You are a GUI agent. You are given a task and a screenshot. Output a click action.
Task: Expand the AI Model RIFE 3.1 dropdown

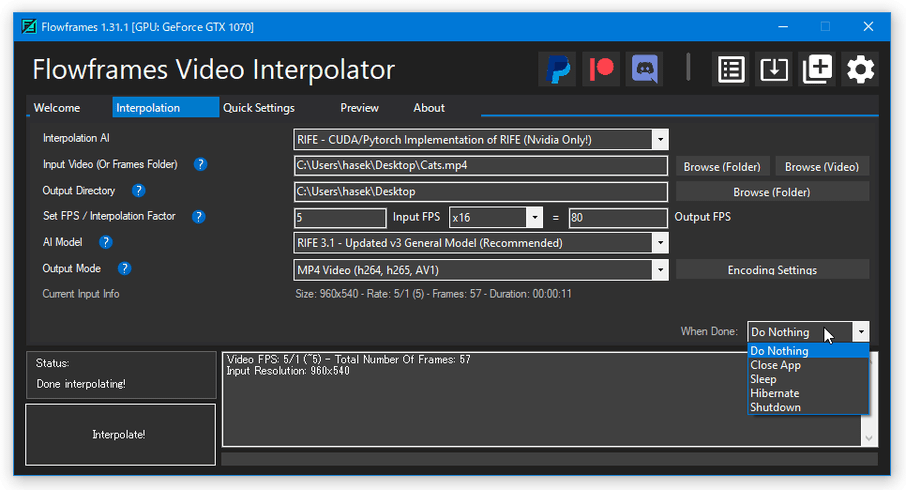point(660,243)
